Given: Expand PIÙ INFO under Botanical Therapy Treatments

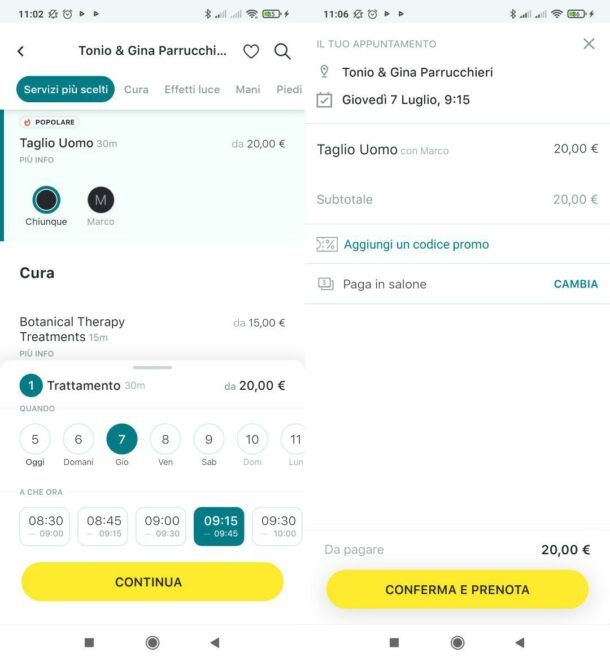Looking at the screenshot, I should click(37, 354).
